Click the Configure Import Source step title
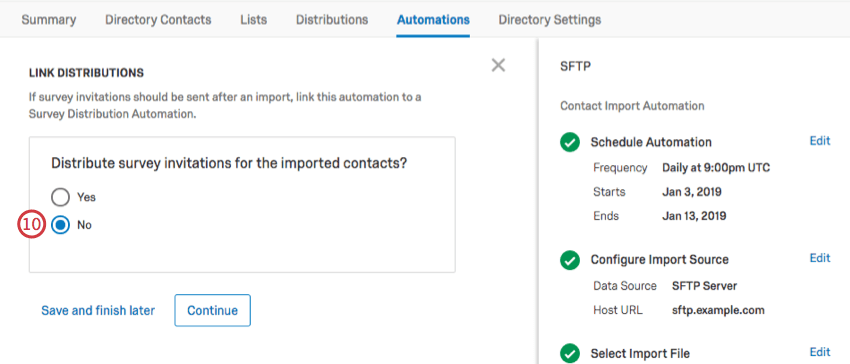This screenshot has height=364, width=850. [x=660, y=260]
